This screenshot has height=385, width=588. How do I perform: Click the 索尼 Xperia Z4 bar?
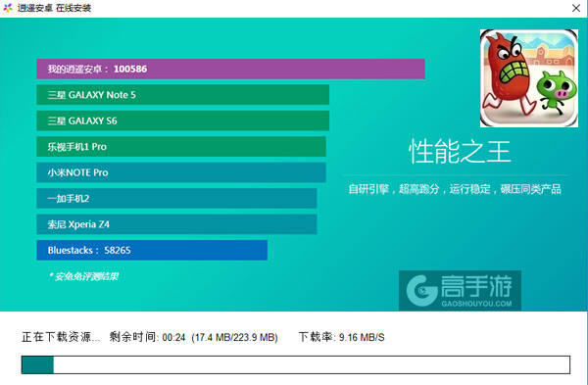click(x=176, y=224)
